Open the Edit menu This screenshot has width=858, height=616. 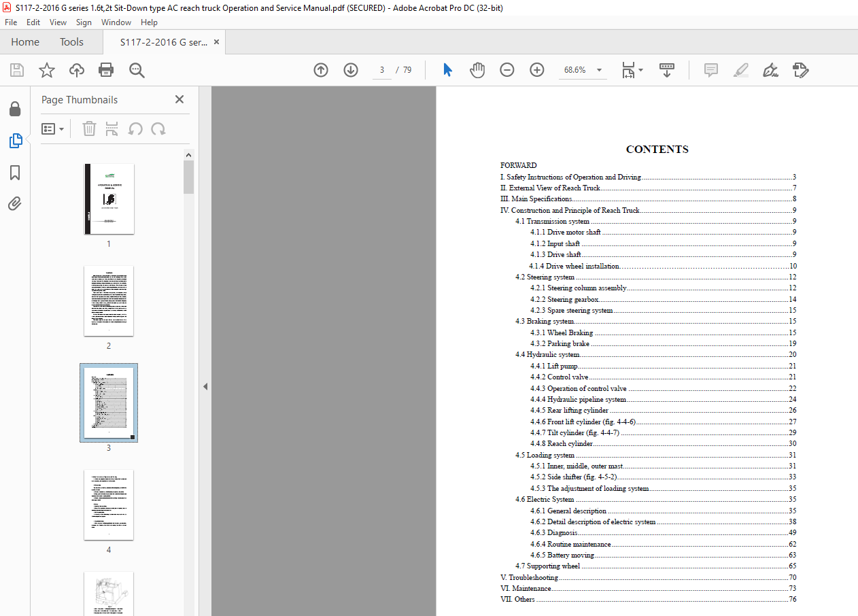pos(33,22)
